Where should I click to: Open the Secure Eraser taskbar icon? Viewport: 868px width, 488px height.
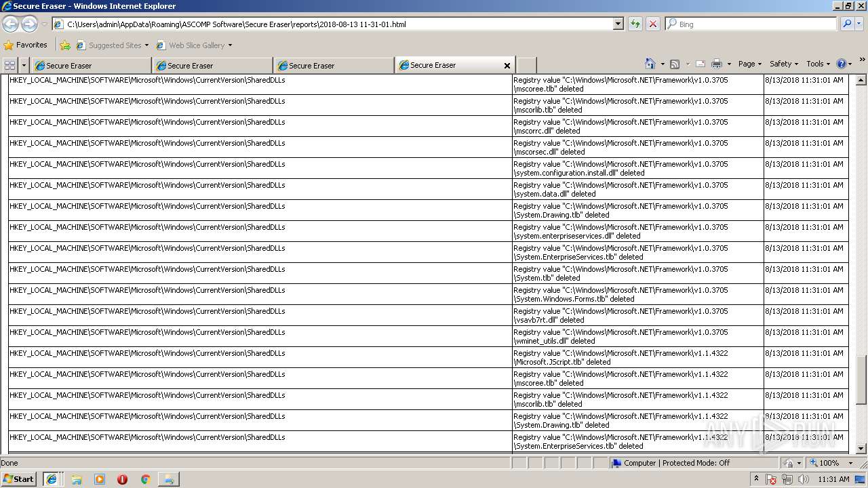pos(168,479)
